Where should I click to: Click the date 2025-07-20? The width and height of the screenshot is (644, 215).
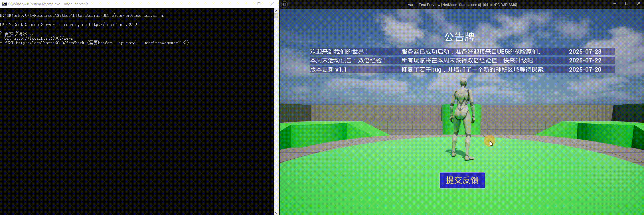585,70
